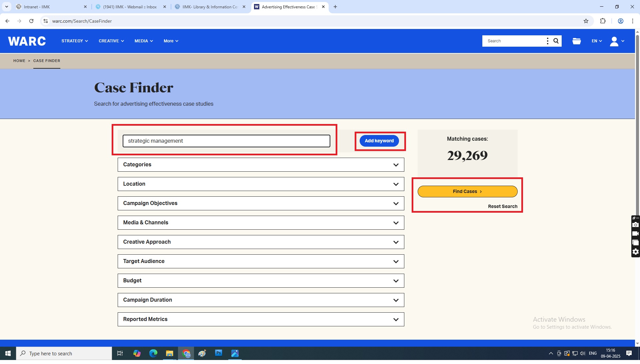Reload the page
This screenshot has height=364, width=640.
(x=31, y=21)
